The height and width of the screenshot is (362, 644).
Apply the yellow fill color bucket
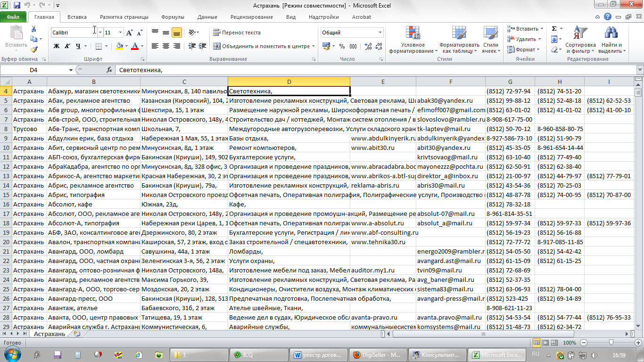(119, 46)
